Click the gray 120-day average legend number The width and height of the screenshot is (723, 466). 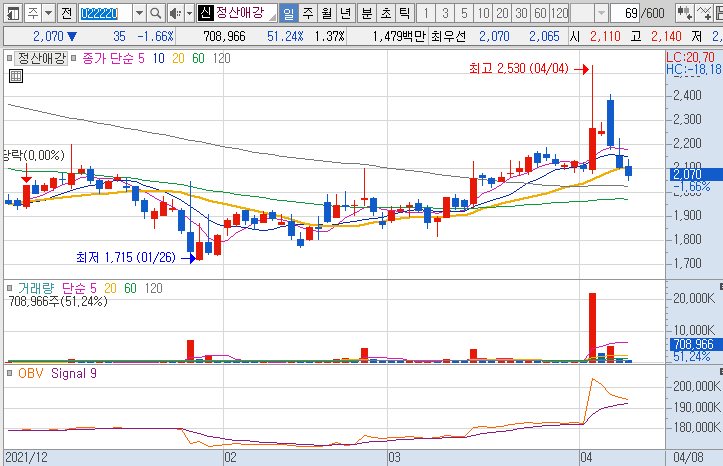221,59
